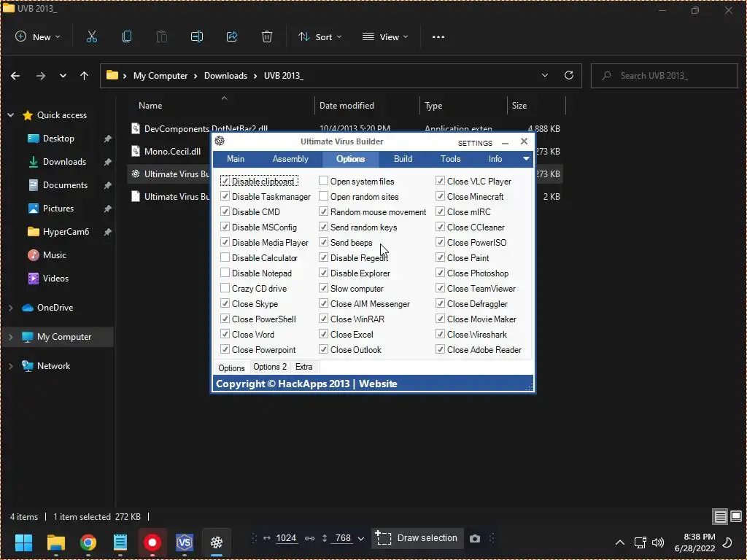Click the Share icon in Explorer toolbar

(232, 36)
